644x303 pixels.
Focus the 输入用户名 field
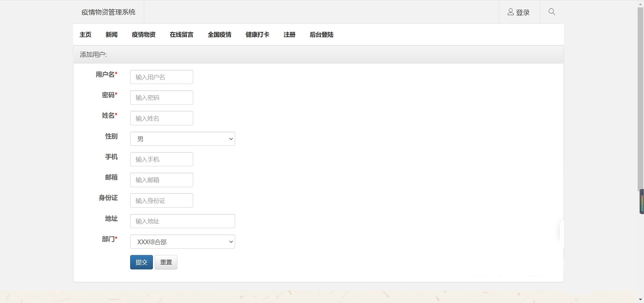[162, 77]
